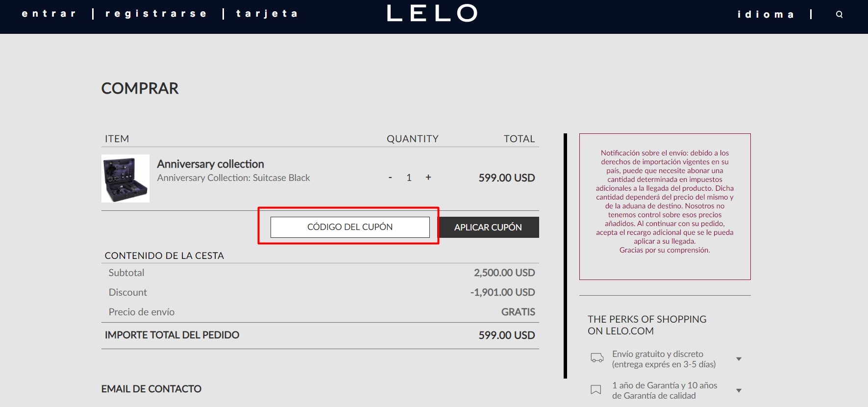Click the search magnifier icon

point(839,15)
